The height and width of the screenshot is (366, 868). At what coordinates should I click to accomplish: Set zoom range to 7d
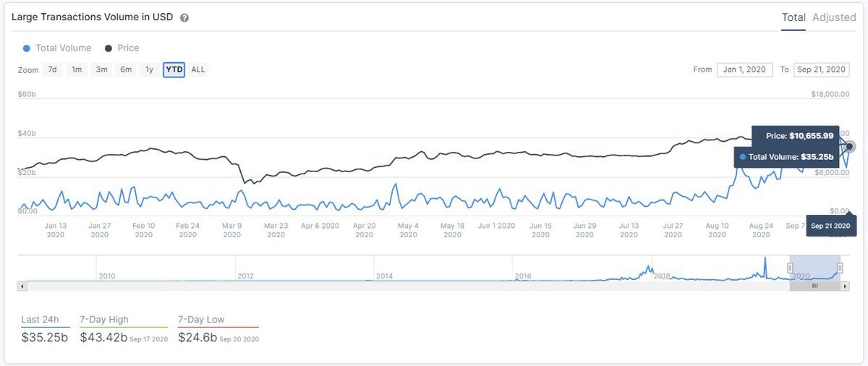tap(52, 69)
